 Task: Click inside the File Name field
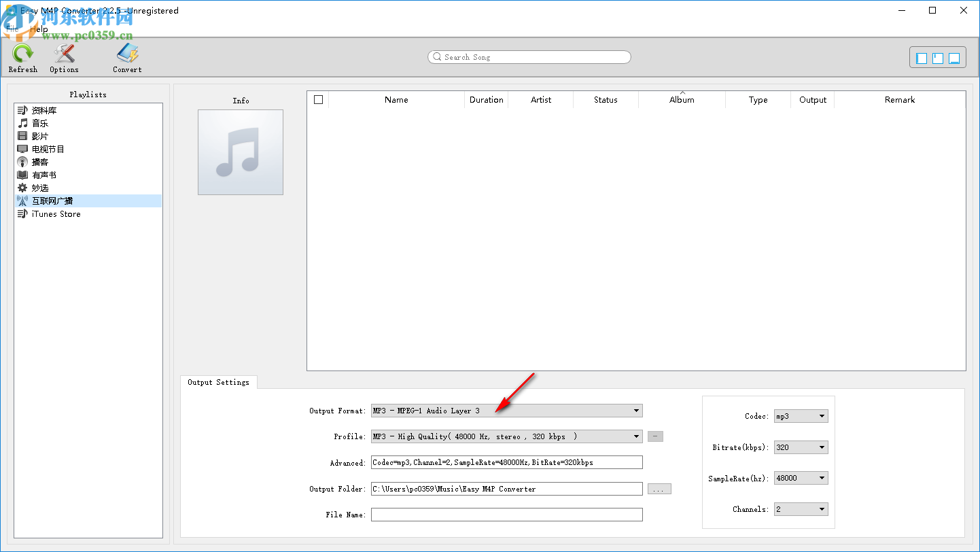click(506, 515)
